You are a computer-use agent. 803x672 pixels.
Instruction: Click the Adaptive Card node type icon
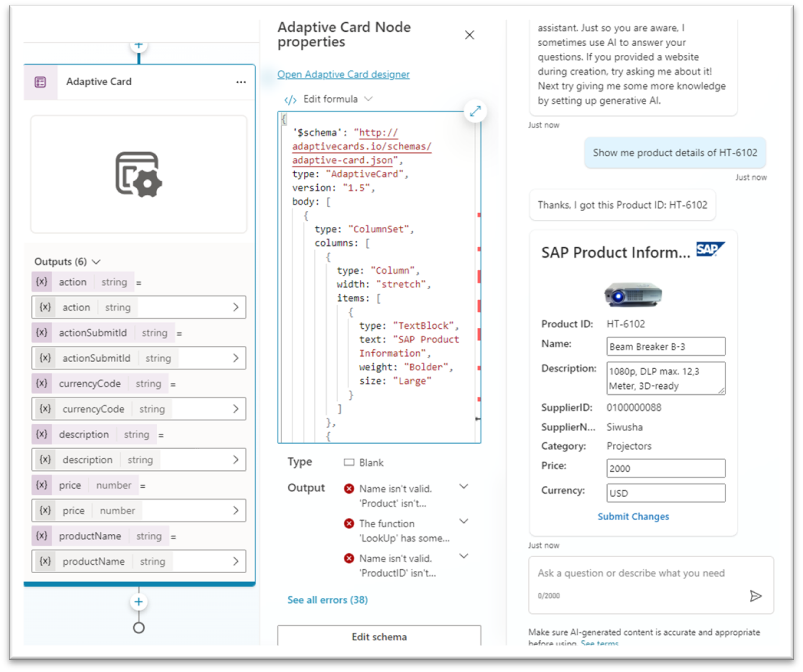point(40,82)
